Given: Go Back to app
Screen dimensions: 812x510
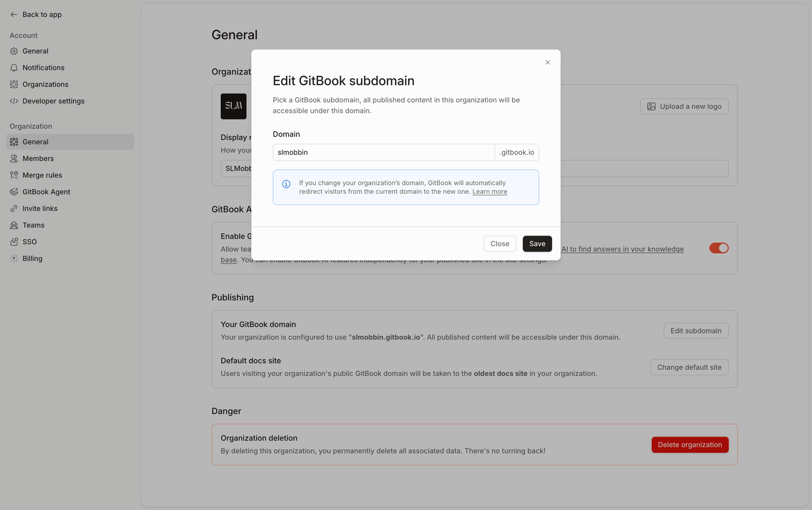Looking at the screenshot, I should pyautogui.click(x=36, y=14).
